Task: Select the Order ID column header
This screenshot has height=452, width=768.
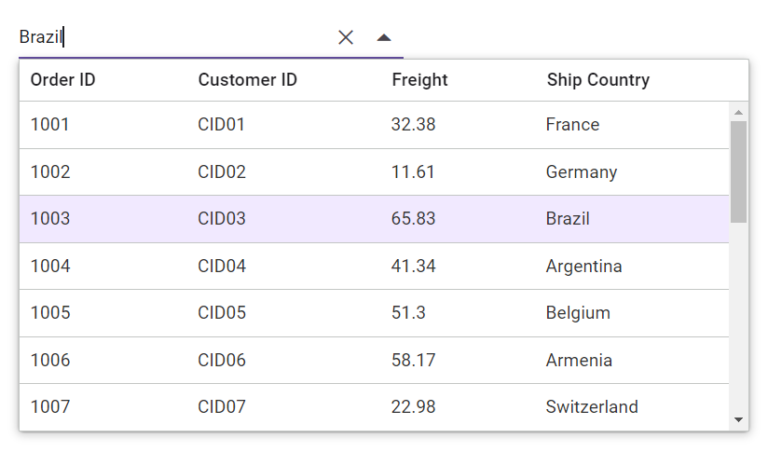Action: coord(63,80)
